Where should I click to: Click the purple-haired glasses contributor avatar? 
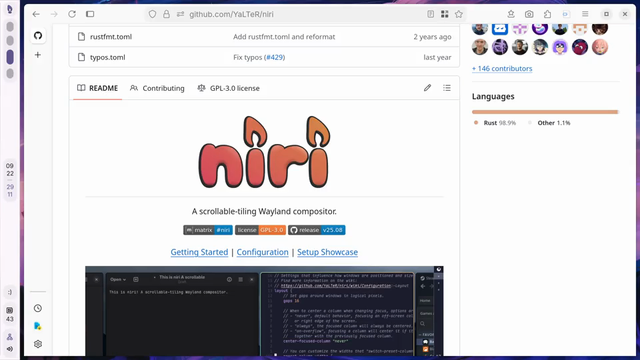coord(560,47)
